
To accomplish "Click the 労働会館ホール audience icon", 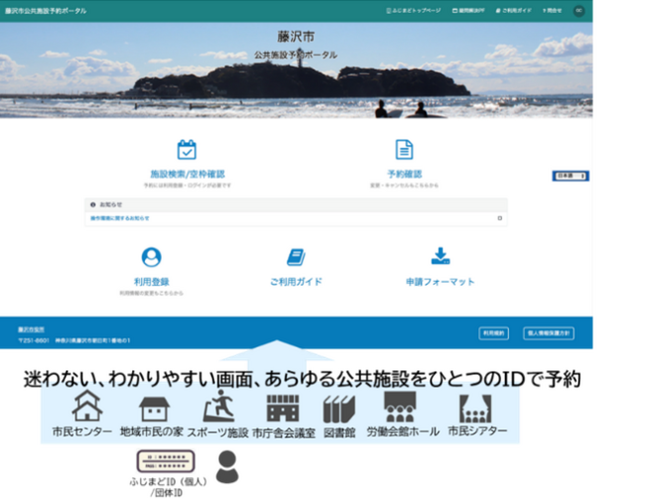I will 400,407.
